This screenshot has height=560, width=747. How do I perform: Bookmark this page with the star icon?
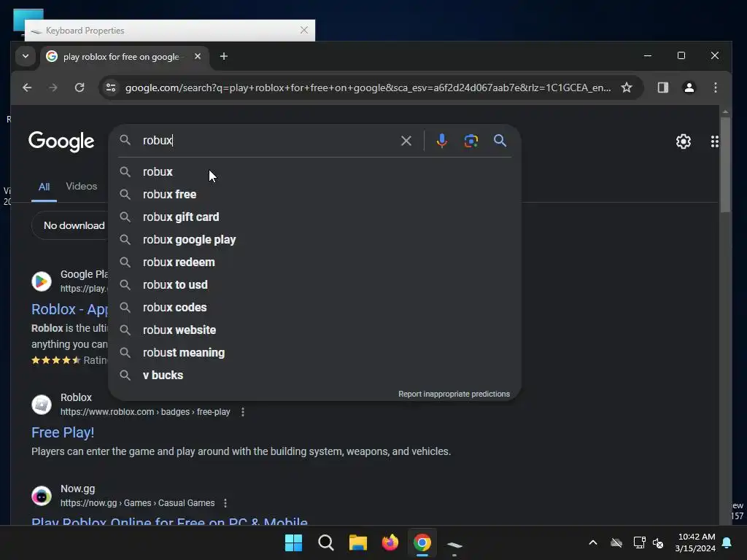point(627,87)
